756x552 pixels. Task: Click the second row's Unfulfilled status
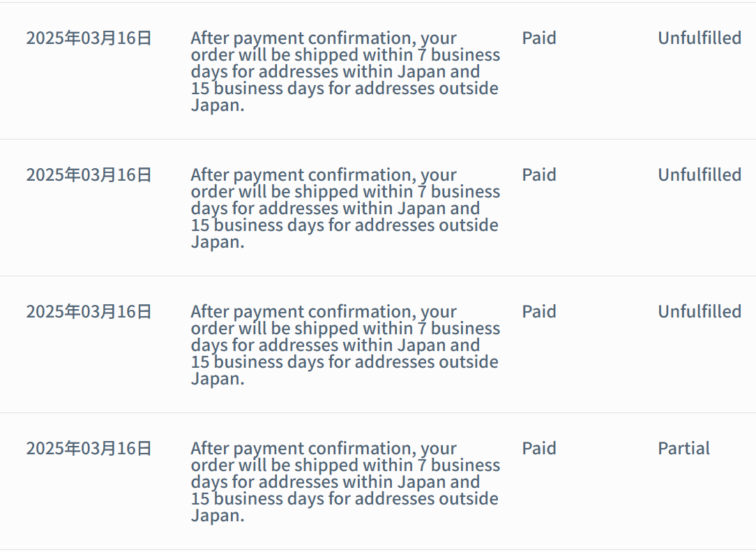(x=699, y=174)
